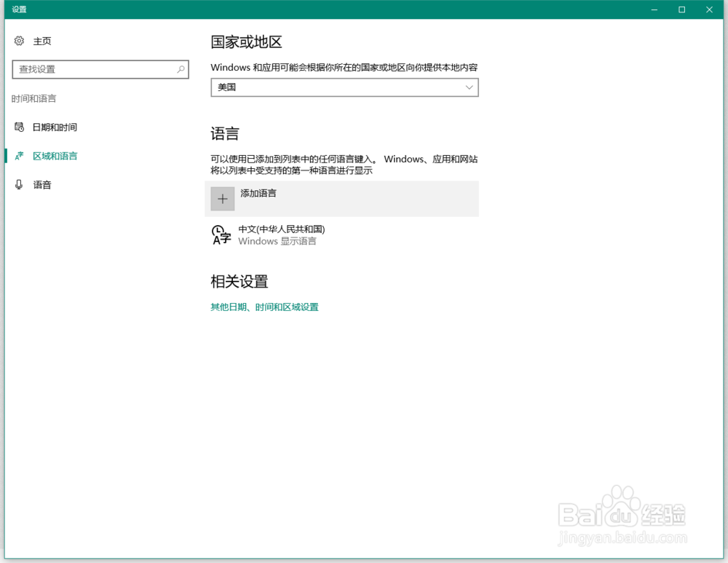The width and height of the screenshot is (728, 563).
Task: Click the plus icon to add a language
Action: coord(222,198)
